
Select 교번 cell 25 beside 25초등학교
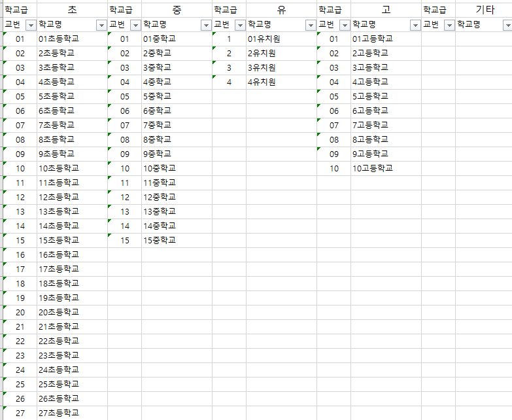pyautogui.click(x=20, y=384)
